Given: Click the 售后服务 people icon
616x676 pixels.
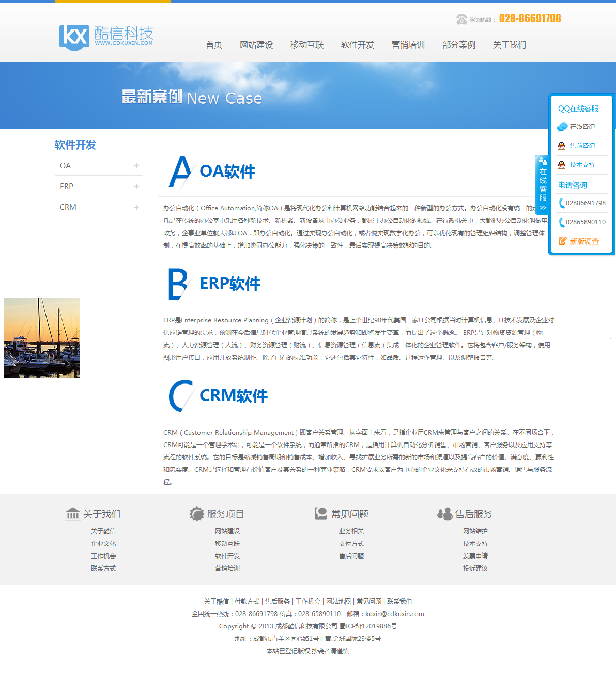Looking at the screenshot, I should pyautogui.click(x=444, y=514).
